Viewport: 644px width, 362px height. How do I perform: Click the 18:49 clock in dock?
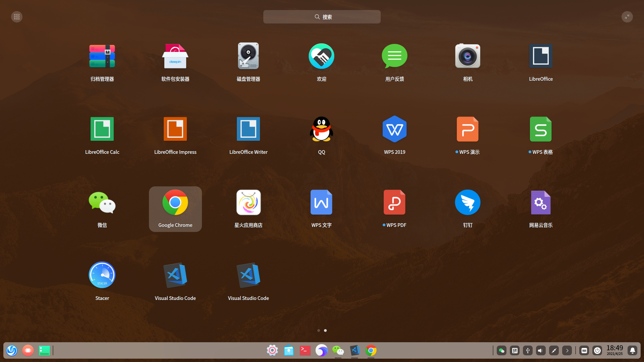pos(614,350)
